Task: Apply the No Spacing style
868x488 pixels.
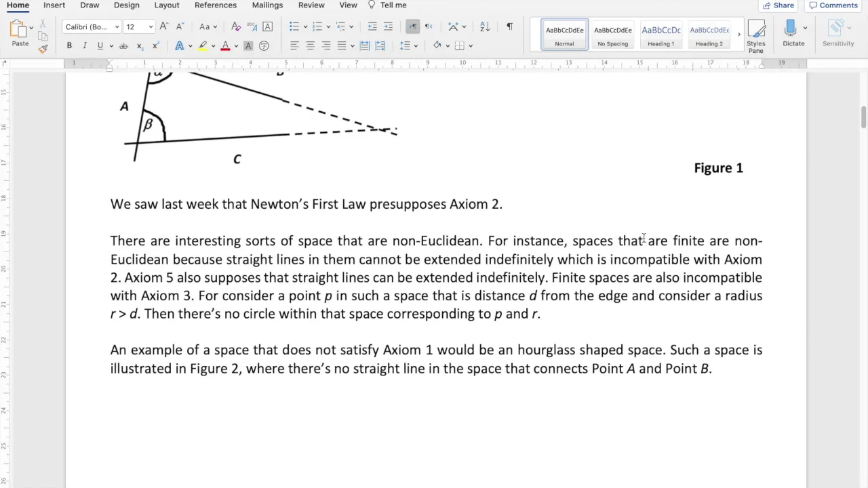Action: click(x=612, y=35)
